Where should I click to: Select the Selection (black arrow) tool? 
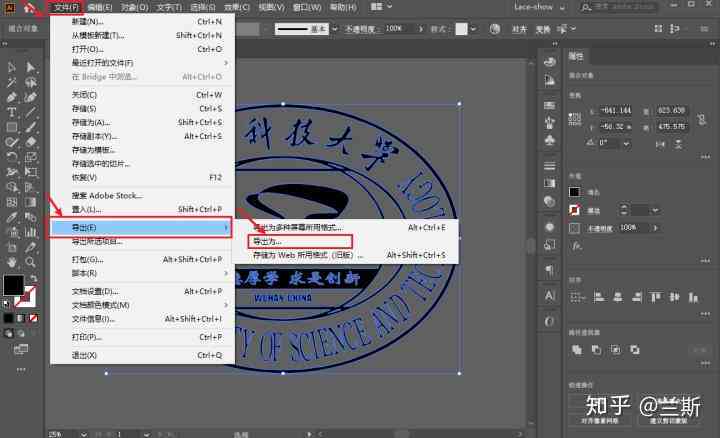(x=11, y=67)
